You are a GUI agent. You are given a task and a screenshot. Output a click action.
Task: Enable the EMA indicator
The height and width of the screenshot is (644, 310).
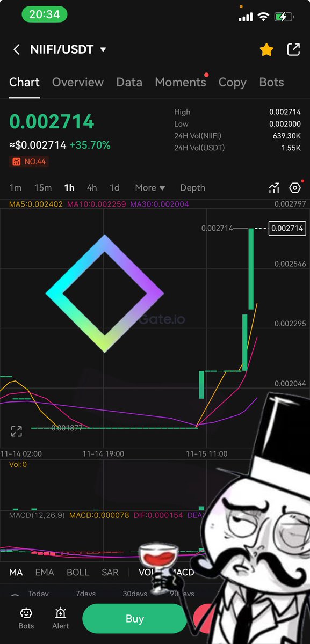click(x=45, y=573)
